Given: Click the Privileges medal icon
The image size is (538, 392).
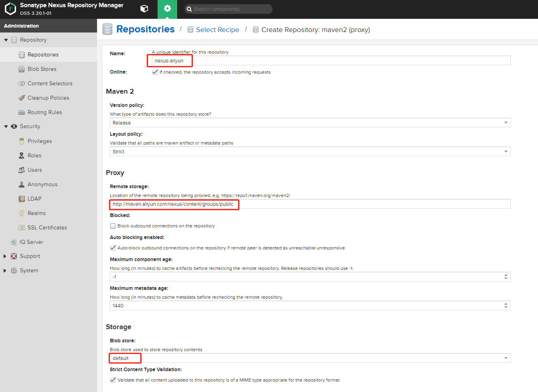Looking at the screenshot, I should point(22,141).
